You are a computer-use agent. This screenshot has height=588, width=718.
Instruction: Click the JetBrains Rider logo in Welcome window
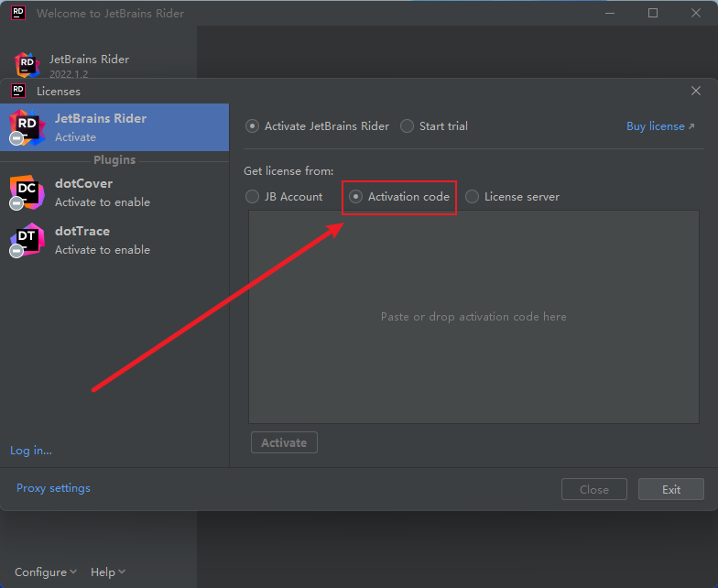point(27,64)
